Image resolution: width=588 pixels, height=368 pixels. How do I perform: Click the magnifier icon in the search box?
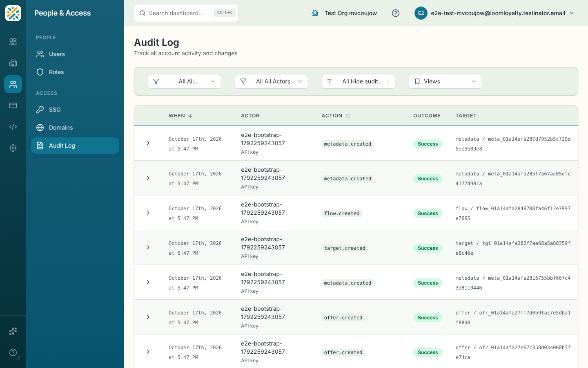click(143, 13)
